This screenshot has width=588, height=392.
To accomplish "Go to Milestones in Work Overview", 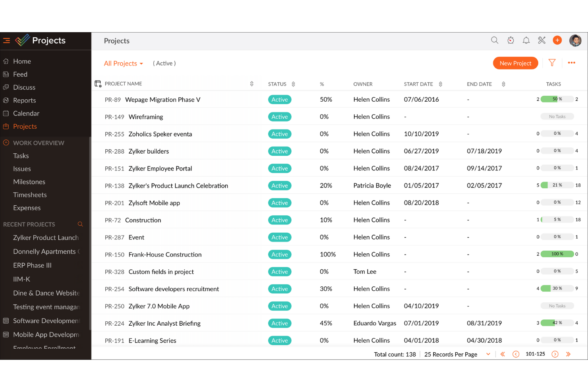I will click(29, 182).
